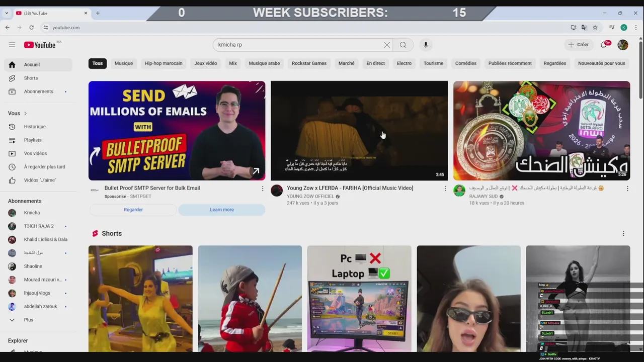This screenshot has width=644, height=362.
Task: Click the install app icon in address bar
Action: 573,28
